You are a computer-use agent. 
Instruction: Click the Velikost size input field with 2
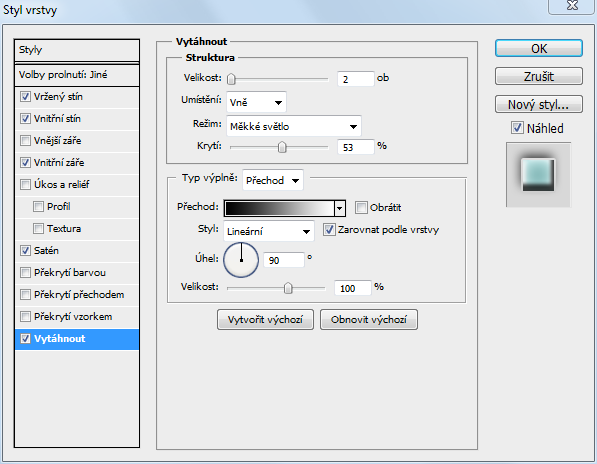click(x=356, y=79)
